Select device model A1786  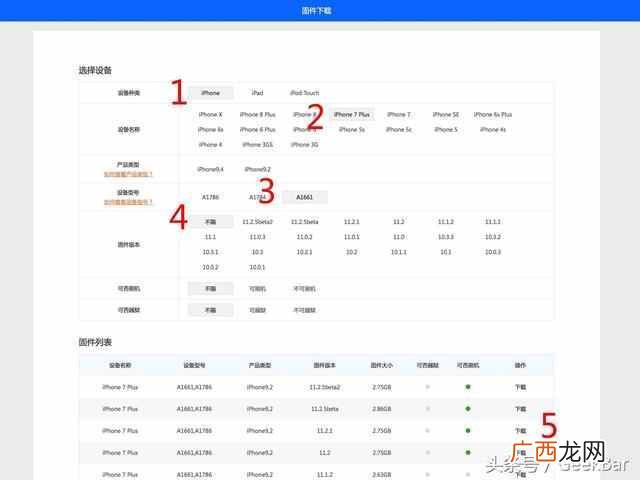pyautogui.click(x=211, y=197)
